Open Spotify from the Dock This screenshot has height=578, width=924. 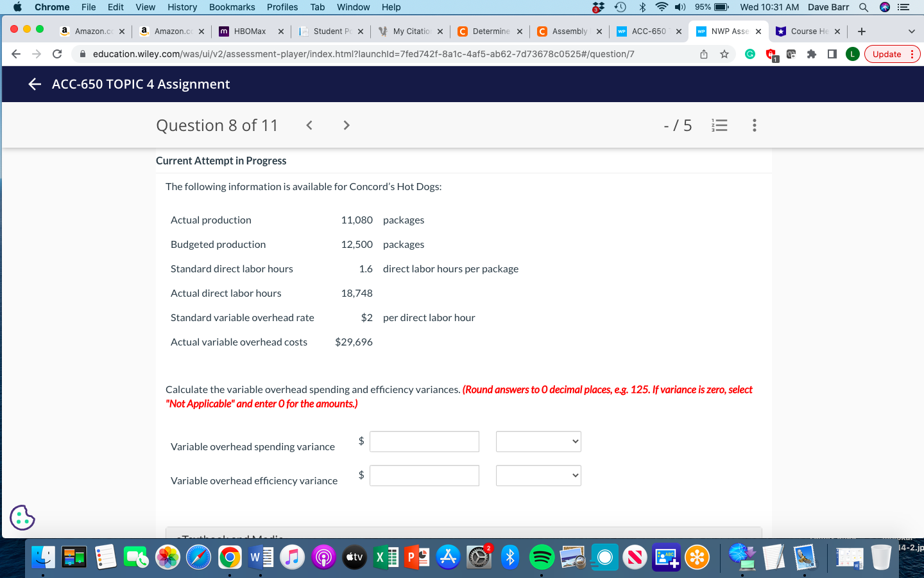coord(542,557)
